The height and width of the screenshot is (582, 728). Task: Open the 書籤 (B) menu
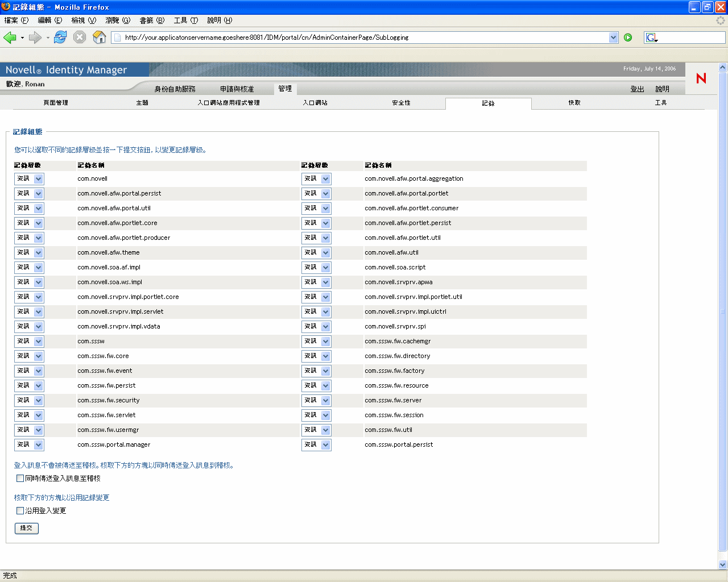tap(152, 20)
